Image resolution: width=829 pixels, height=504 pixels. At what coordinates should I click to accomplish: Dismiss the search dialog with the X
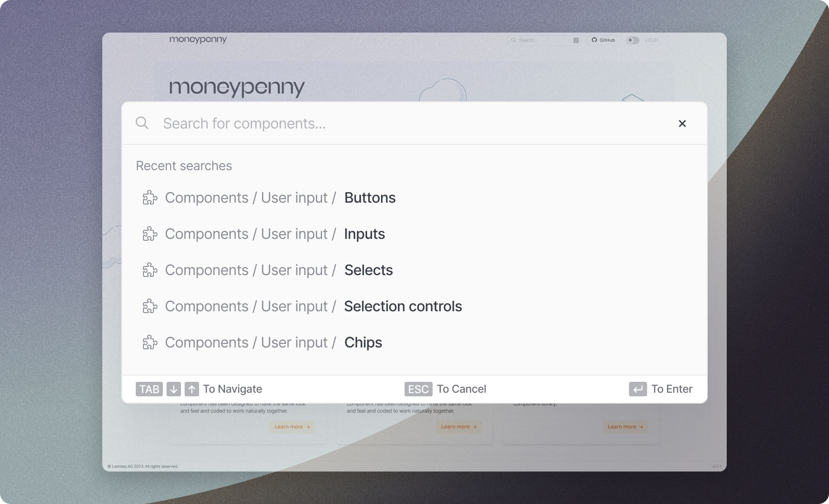coord(682,123)
